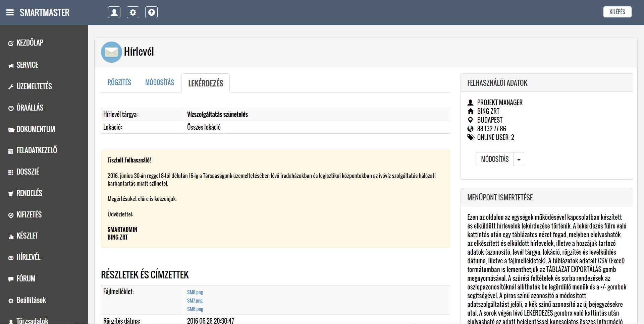Switch to the MÓDOSÍTÁS tab
This screenshot has width=644, height=324.
[x=160, y=82]
